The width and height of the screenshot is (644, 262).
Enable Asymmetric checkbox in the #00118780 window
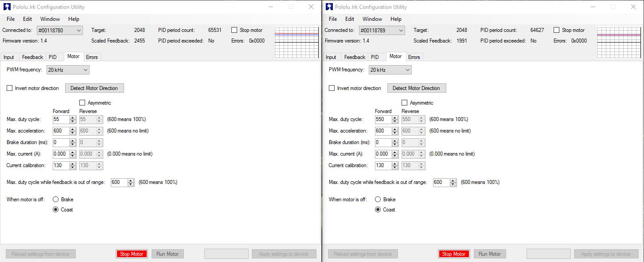click(82, 103)
